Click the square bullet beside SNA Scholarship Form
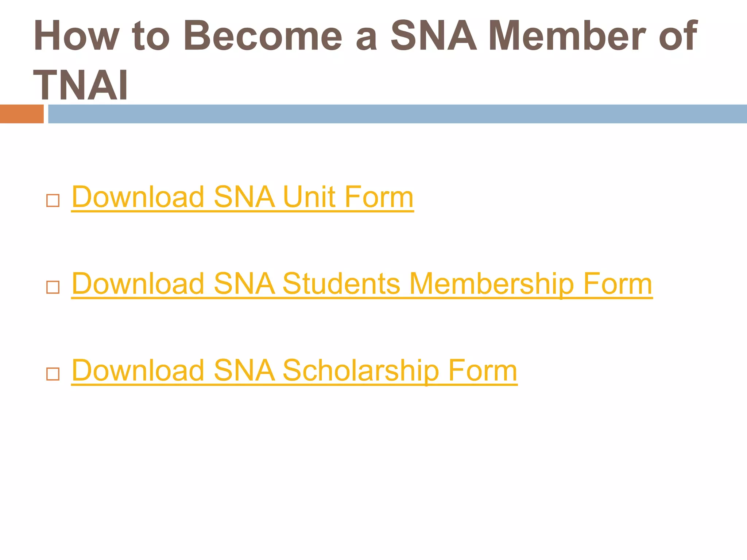747x560 pixels. click(53, 374)
